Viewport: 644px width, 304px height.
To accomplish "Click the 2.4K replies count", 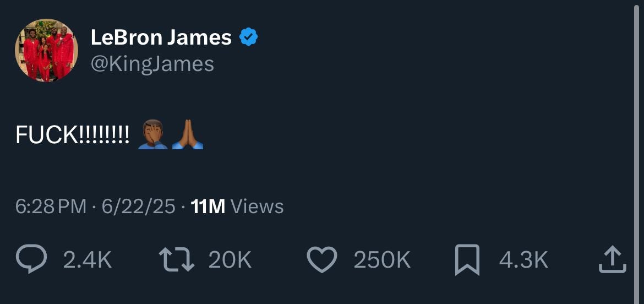I will point(88,260).
